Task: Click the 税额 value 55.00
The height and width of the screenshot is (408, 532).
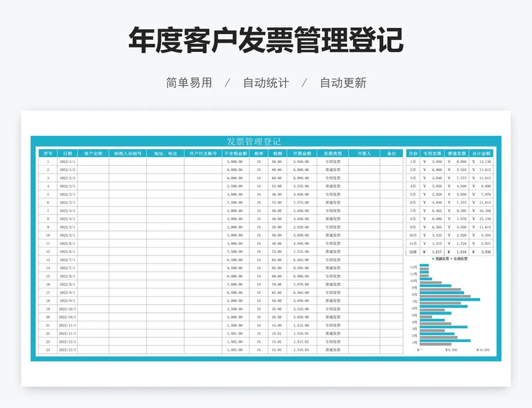Action: point(277,186)
